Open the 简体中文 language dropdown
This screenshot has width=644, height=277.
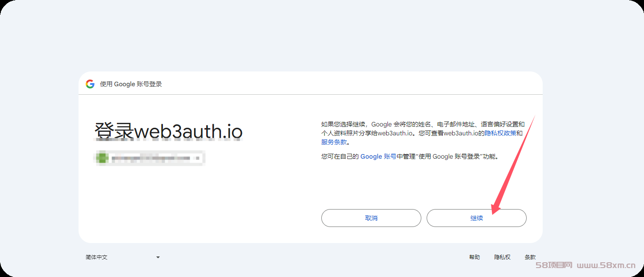123,257
